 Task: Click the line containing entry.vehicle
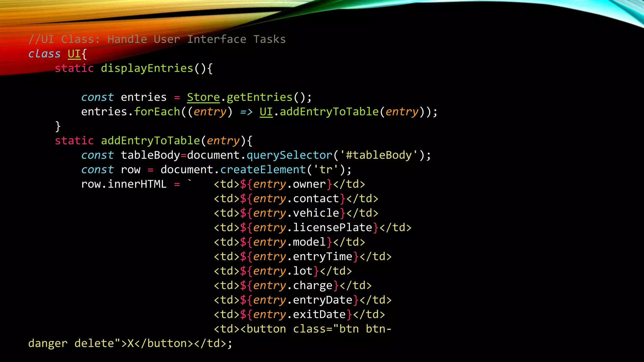(x=296, y=213)
